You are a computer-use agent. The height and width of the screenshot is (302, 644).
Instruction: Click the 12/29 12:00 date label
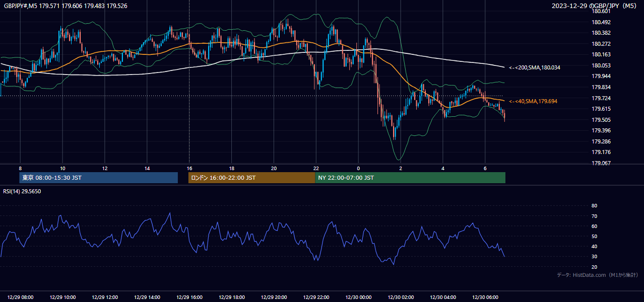coord(105,297)
